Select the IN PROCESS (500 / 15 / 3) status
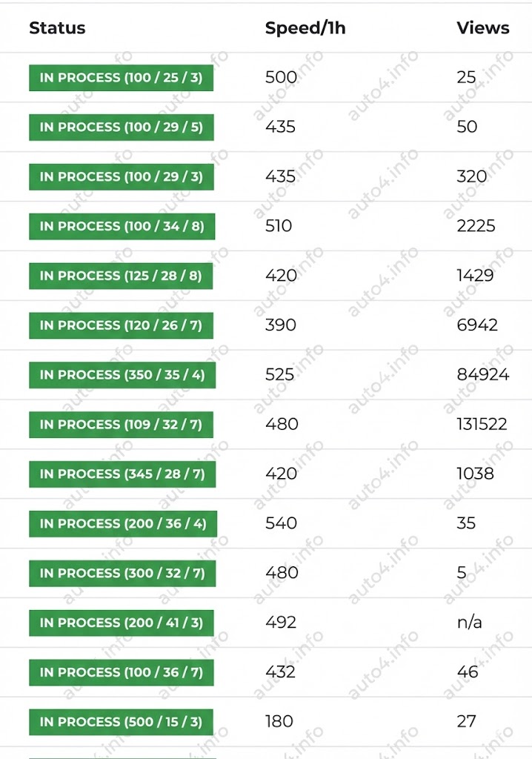532x759 pixels. [121, 722]
